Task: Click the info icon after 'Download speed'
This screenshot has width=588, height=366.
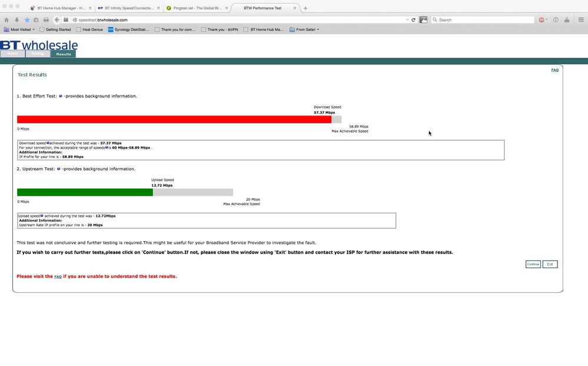Action: (48, 143)
